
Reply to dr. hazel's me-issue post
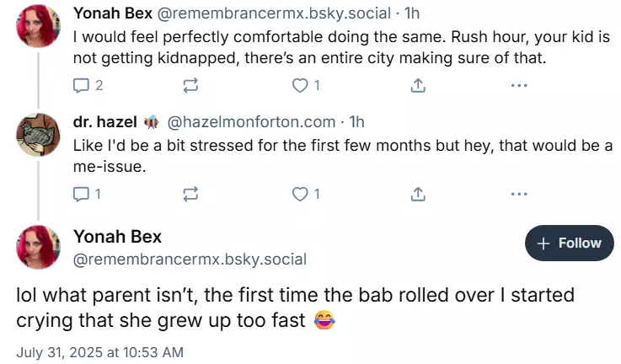point(87,194)
